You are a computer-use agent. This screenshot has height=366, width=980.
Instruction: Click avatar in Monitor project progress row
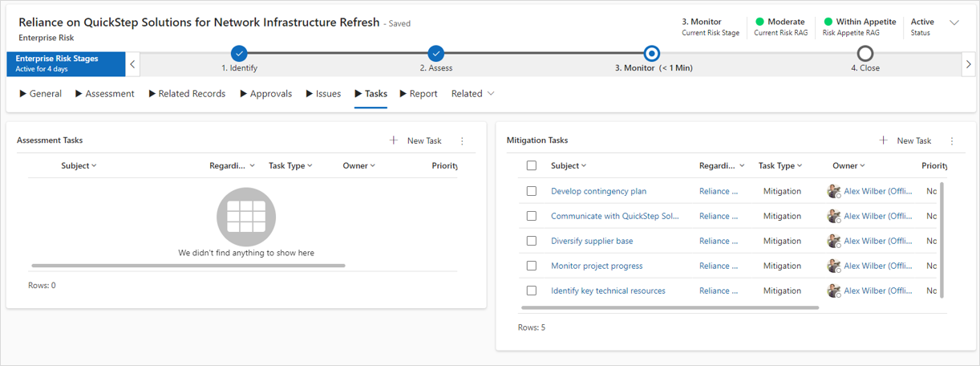(x=834, y=266)
